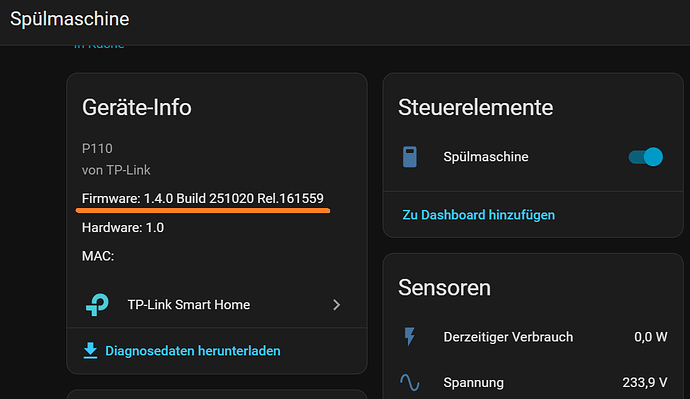Click the Spülmaschine page title
The image size is (690, 399).
[x=70, y=19]
